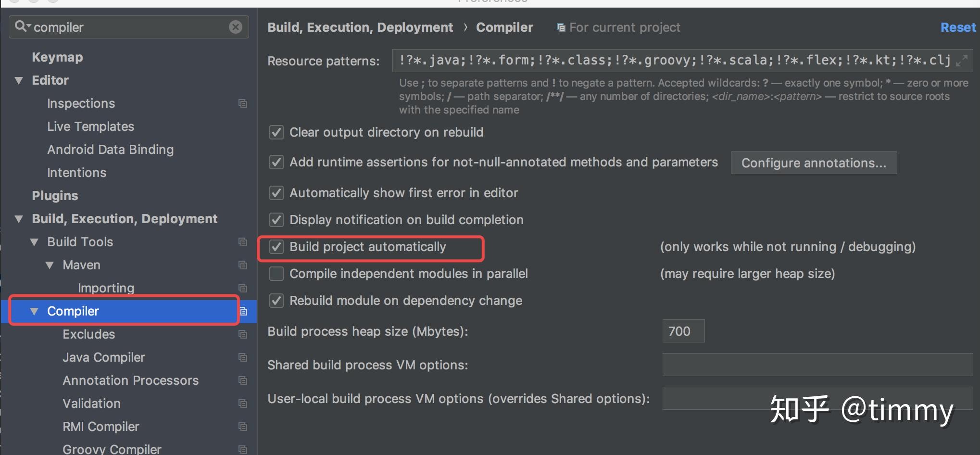Click the Reset link

957,27
